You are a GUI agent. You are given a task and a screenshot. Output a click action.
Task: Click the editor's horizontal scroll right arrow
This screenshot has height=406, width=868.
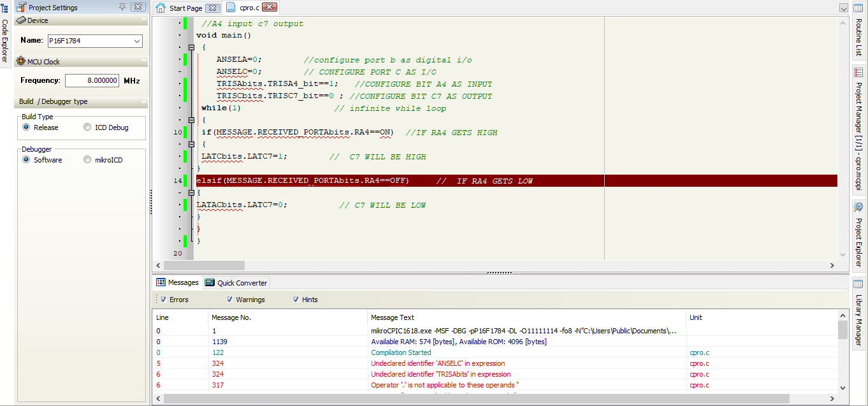tap(832, 265)
